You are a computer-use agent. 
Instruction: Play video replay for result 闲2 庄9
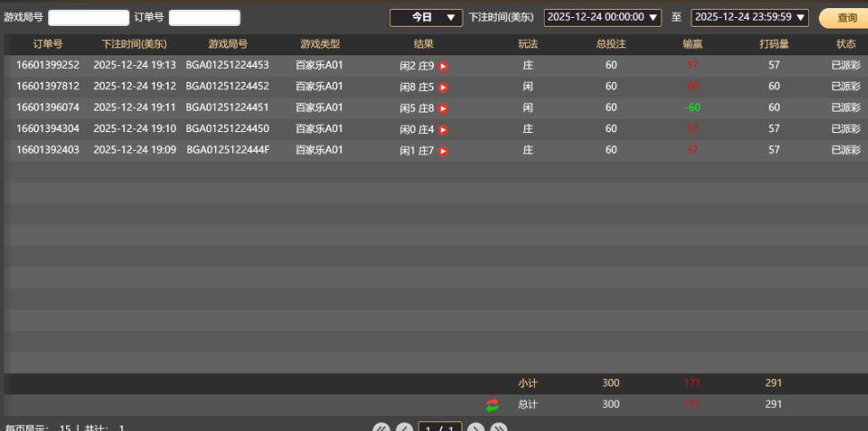click(443, 65)
